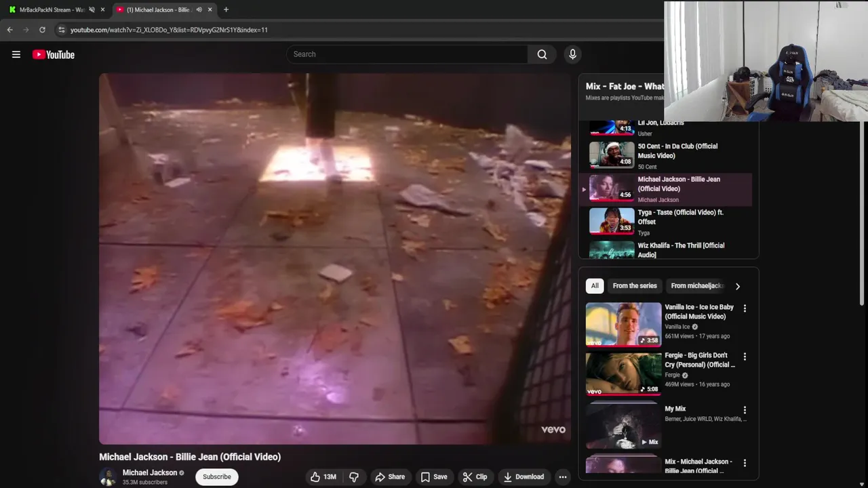Open options for Mix - Michael Jackson item
This screenshot has width=868, height=488.
tap(745, 463)
